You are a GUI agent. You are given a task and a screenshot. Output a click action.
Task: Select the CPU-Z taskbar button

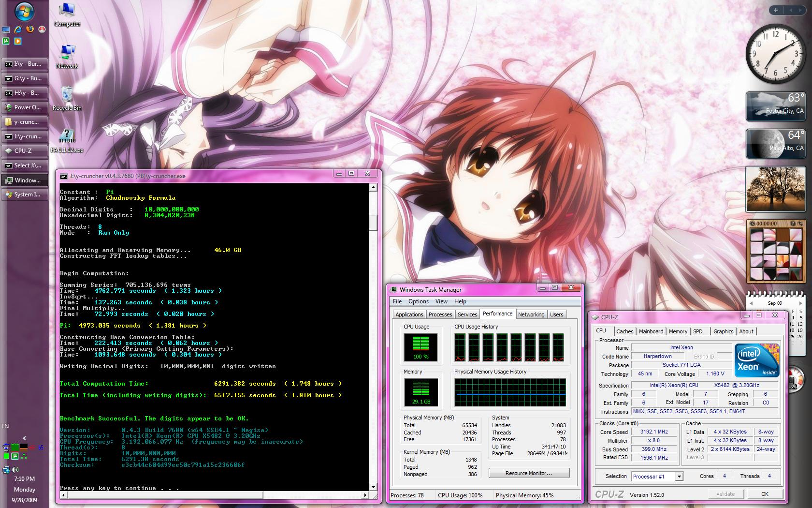(x=25, y=151)
